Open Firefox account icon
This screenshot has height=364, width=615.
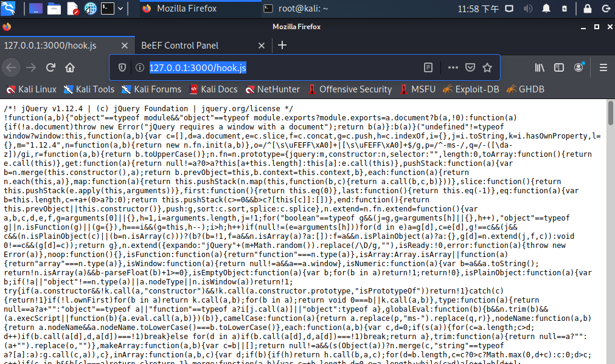point(579,68)
